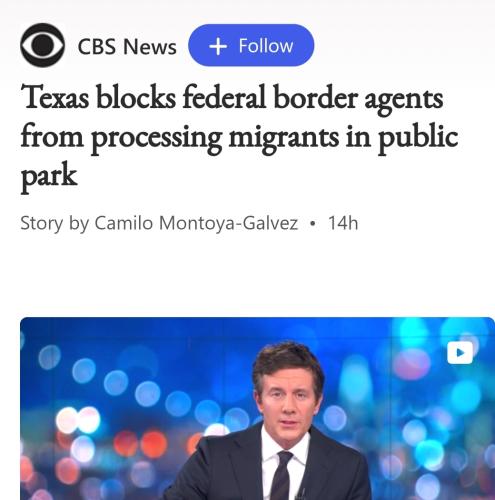Click the bullet separator before 14h
Viewport: 495px width, 500px height.
(312, 223)
